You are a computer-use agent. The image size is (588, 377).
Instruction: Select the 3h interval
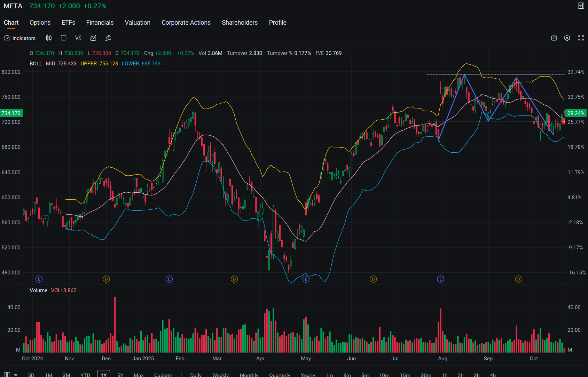(x=477, y=375)
